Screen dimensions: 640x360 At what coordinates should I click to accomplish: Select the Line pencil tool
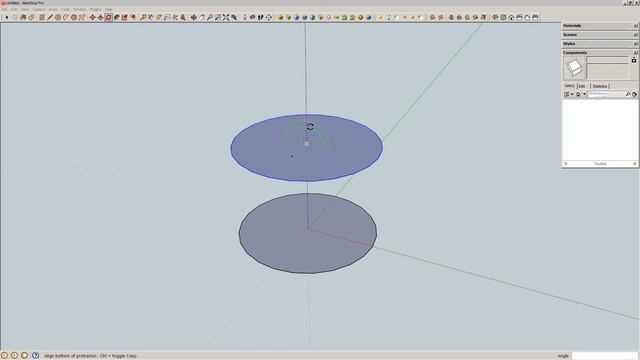click(x=49, y=17)
